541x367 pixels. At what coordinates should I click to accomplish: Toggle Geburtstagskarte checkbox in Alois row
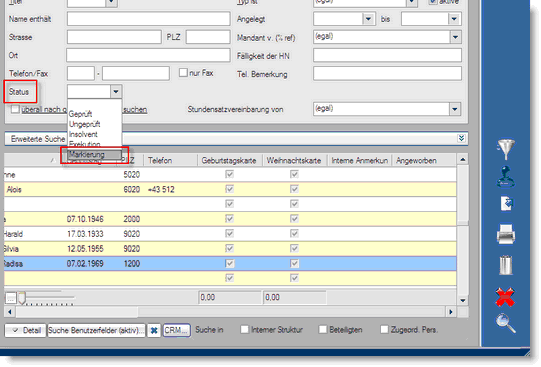click(x=229, y=189)
